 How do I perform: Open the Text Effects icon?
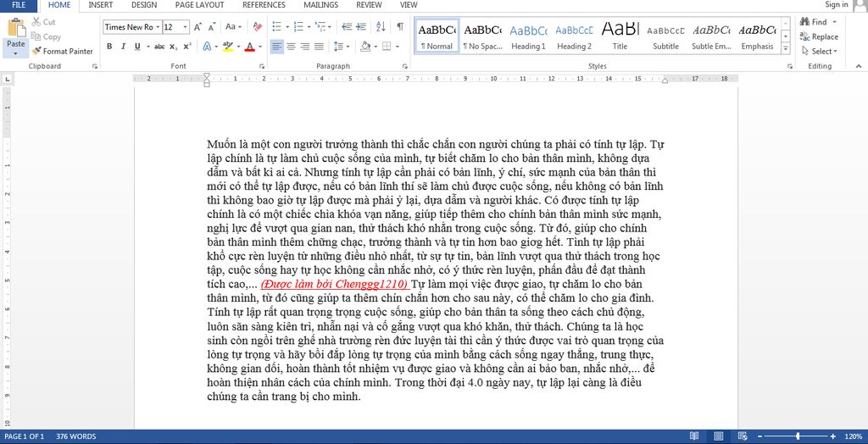pyautogui.click(x=207, y=47)
